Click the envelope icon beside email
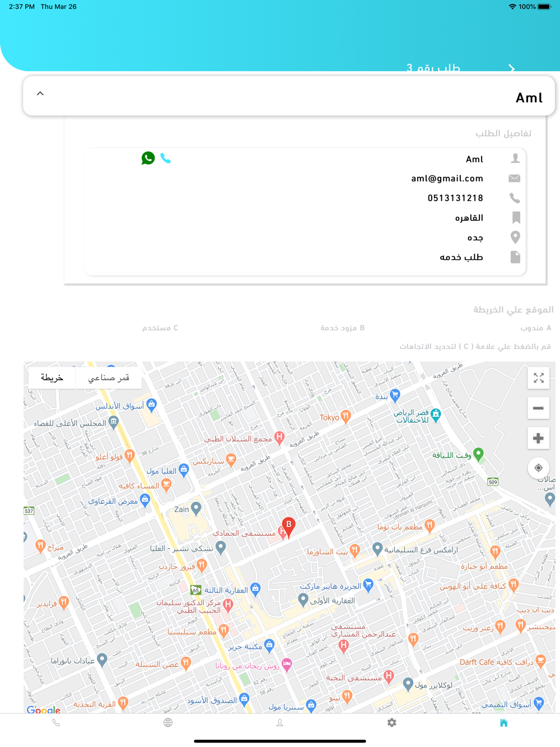The width and height of the screenshot is (560, 747). (x=515, y=178)
